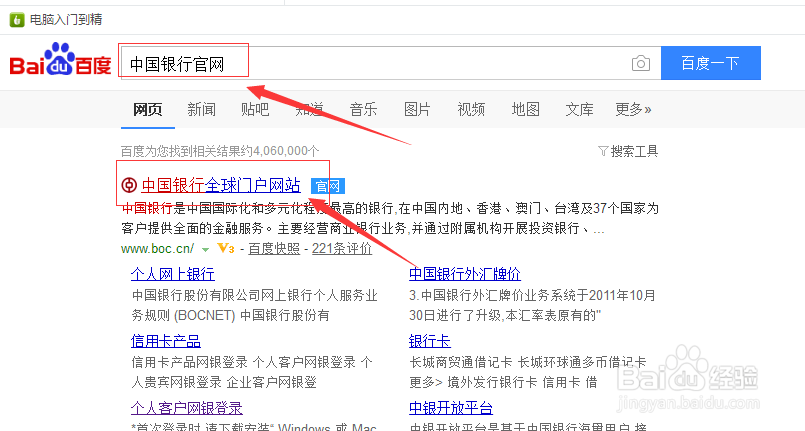Click the green favicon of the browser tab
805x431 pixels.
tap(17, 20)
